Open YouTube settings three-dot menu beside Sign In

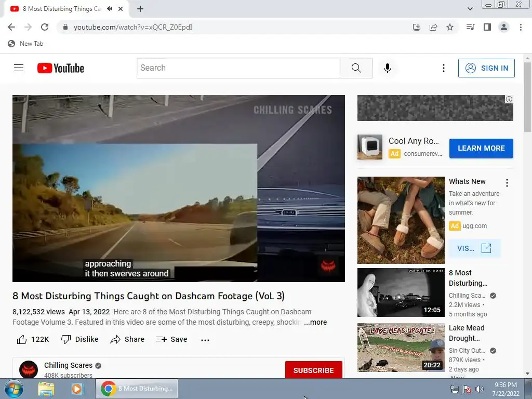tap(444, 68)
